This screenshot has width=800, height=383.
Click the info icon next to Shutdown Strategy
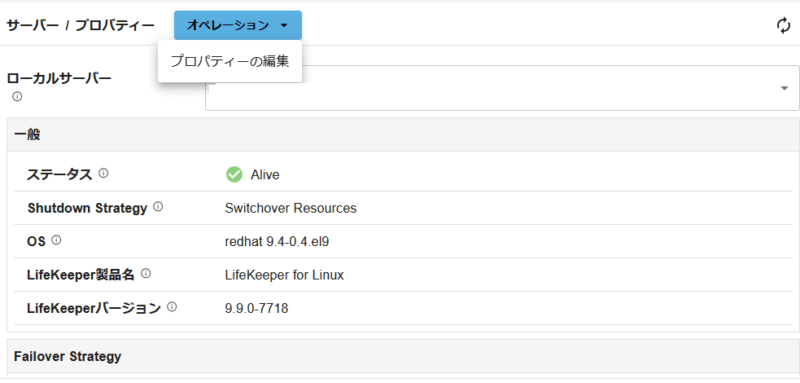pyautogui.click(x=158, y=207)
